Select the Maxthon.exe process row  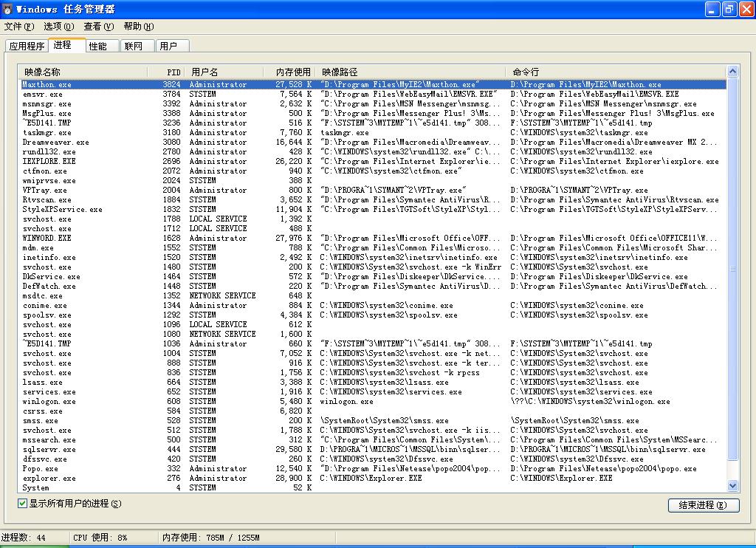tap(374, 84)
